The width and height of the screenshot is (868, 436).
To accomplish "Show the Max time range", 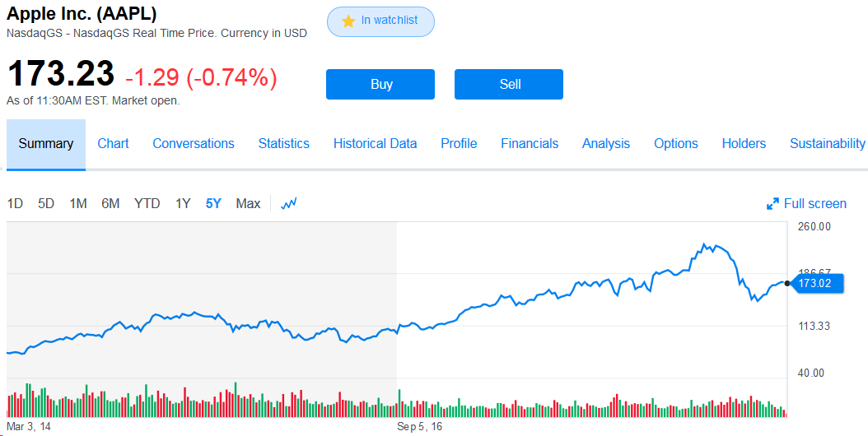I will 248,204.
